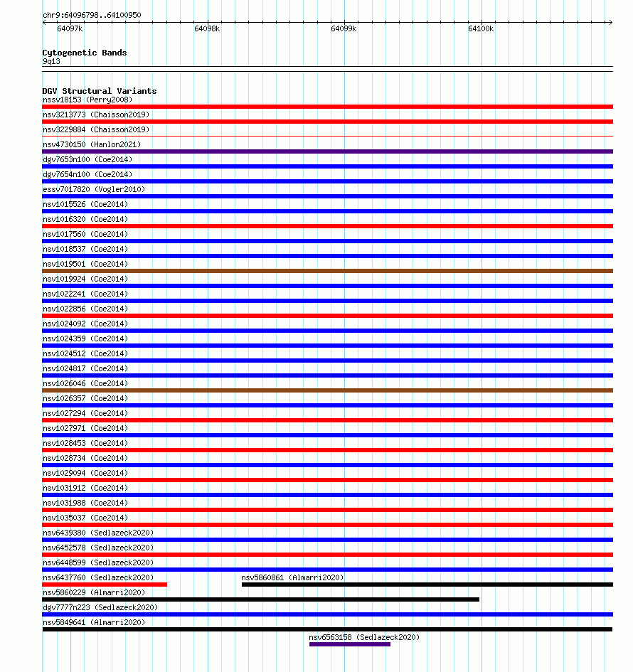Open the nsv3213773 (Chaisson2019) variant label
This screenshot has width=633, height=672.
[x=96, y=115]
